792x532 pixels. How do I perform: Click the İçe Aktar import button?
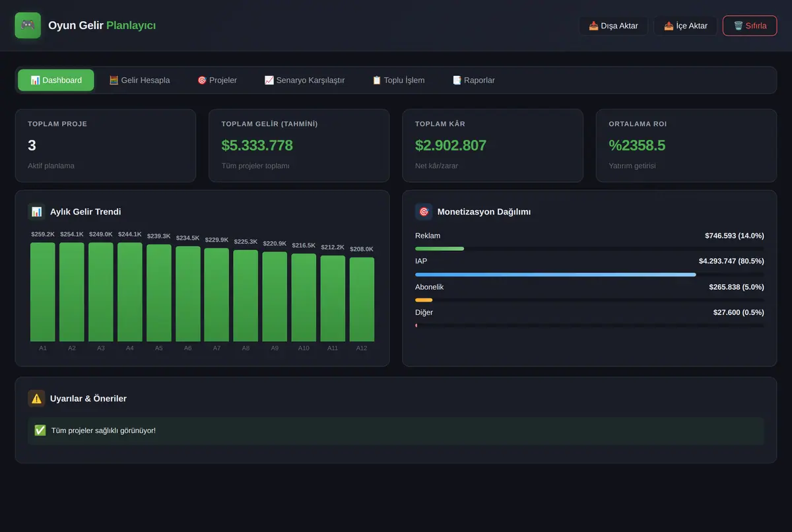[685, 26]
